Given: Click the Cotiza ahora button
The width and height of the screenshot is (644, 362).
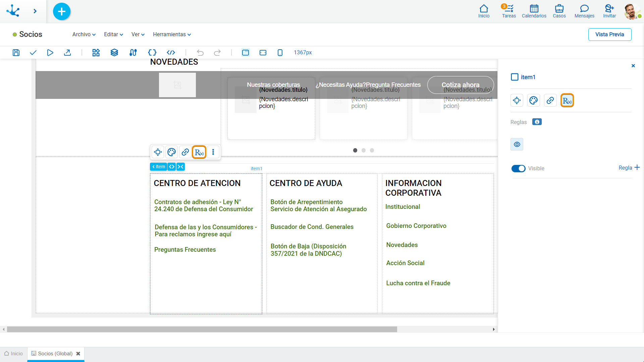Looking at the screenshot, I should [461, 85].
